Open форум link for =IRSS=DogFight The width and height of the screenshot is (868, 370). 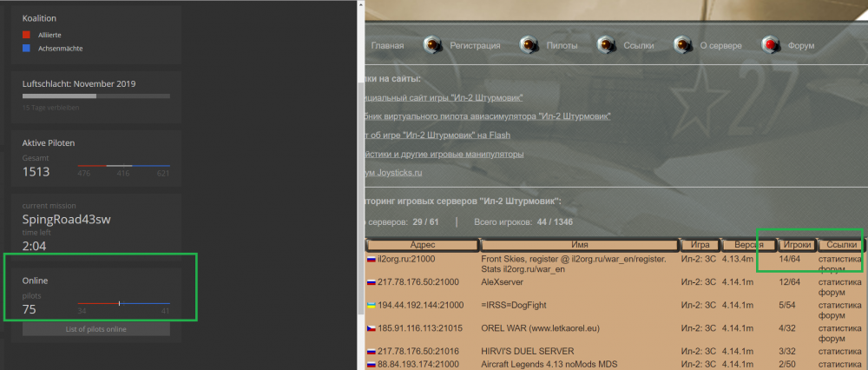pos(831,316)
